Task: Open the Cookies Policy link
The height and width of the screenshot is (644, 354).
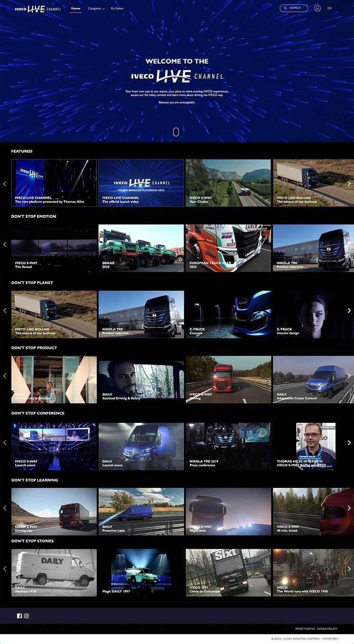Action: pyautogui.click(x=327, y=629)
